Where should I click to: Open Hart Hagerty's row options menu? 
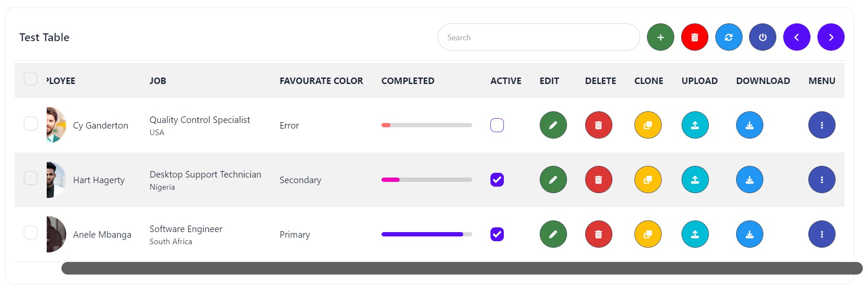pos(822,180)
